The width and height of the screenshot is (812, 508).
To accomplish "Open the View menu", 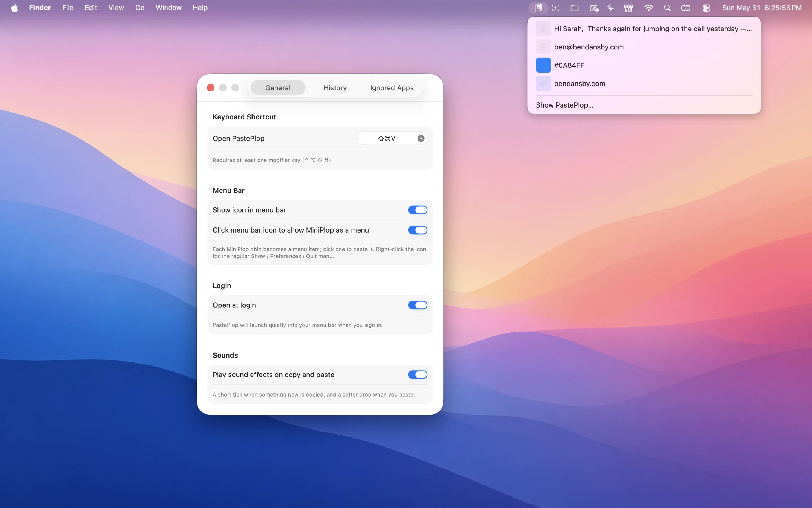I will [116, 8].
